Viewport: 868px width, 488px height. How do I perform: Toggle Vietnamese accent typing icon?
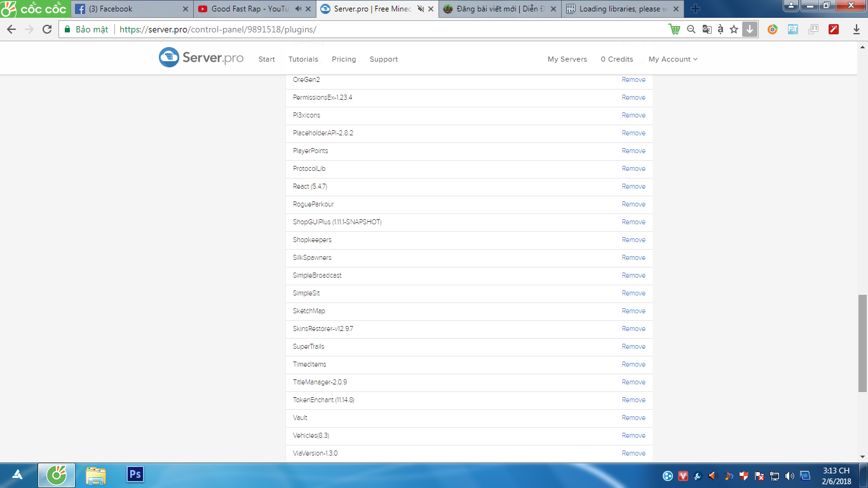pos(721,29)
